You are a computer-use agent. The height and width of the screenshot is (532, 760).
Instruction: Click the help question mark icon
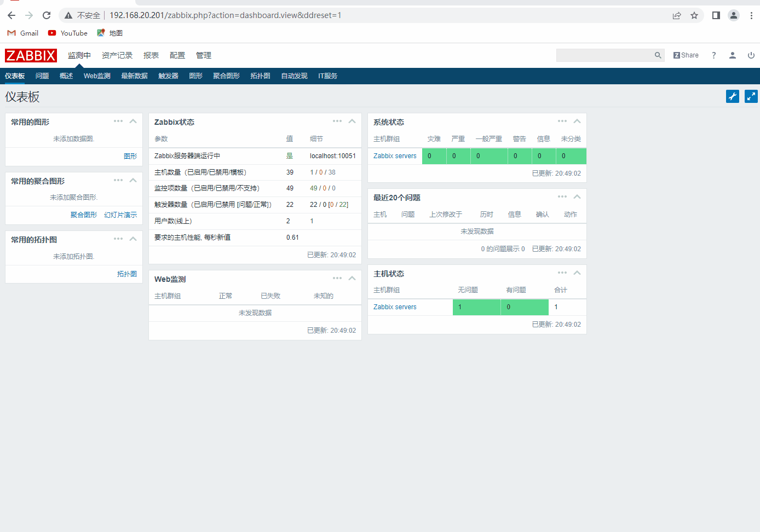(x=713, y=55)
